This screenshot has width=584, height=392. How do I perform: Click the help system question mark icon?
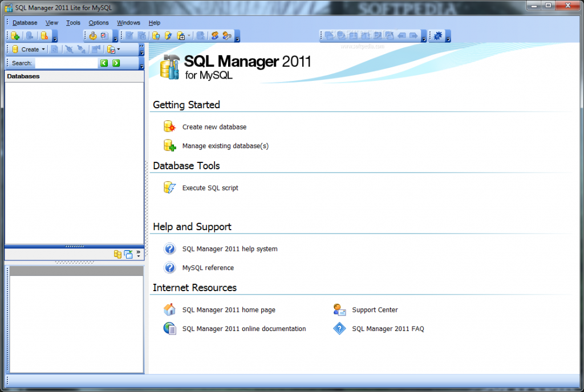pyautogui.click(x=169, y=248)
